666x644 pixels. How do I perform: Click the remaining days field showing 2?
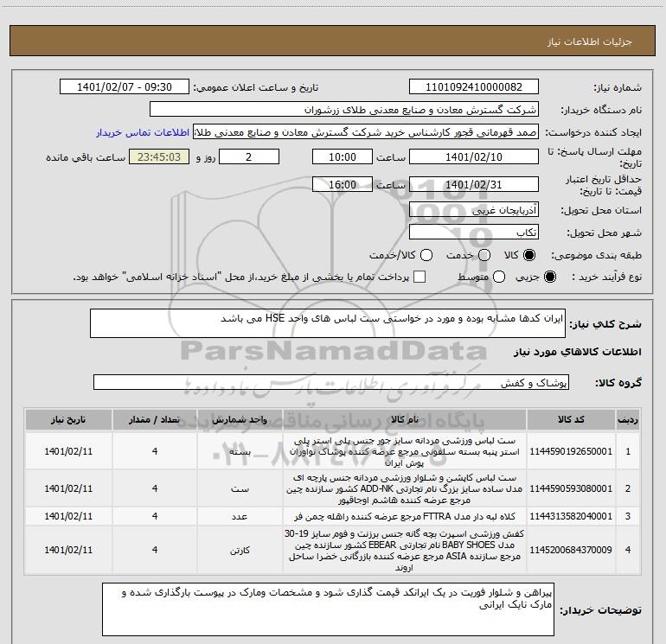point(249,156)
